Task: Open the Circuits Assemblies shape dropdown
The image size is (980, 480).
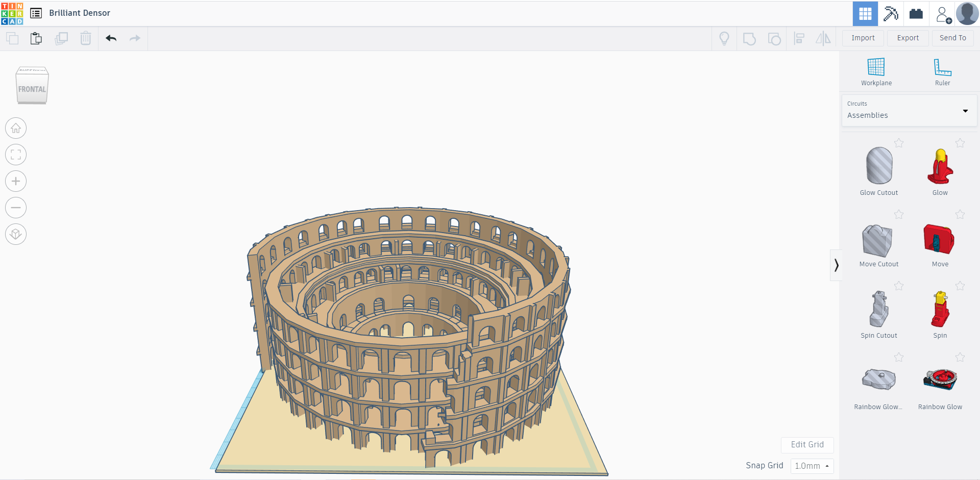Action: pos(909,110)
